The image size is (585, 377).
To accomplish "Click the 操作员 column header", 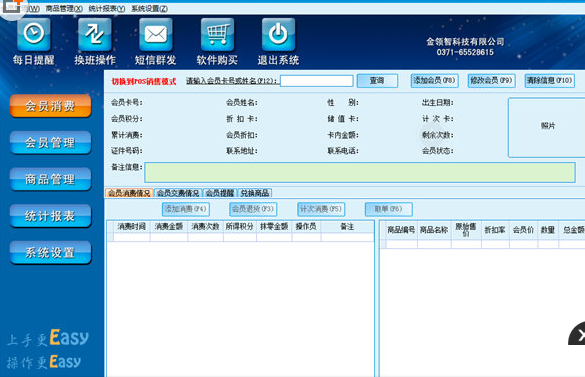I will point(306,227).
